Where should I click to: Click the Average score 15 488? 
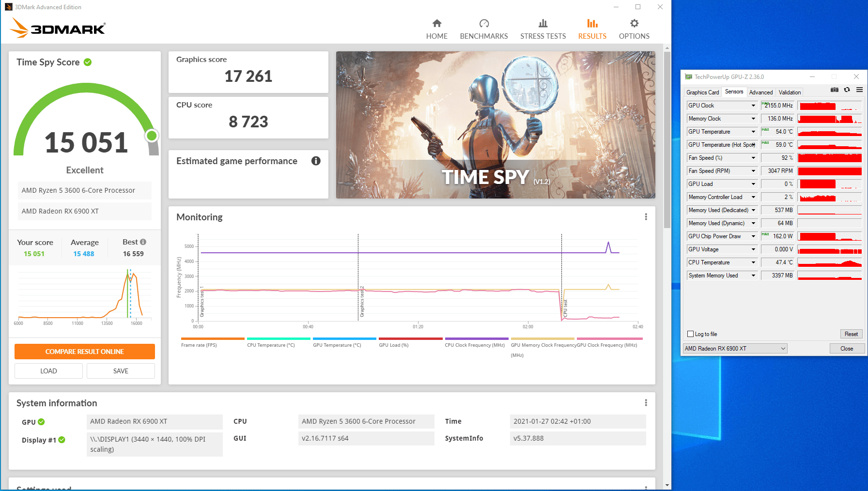pos(84,254)
